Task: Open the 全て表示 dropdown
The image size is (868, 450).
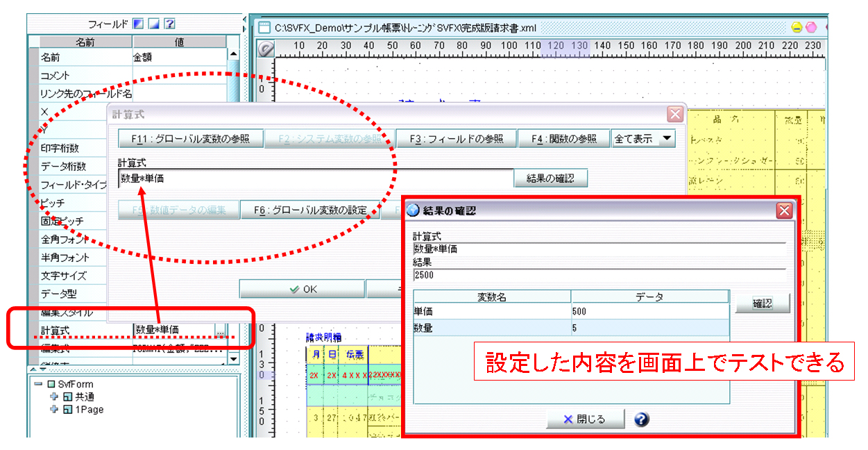Action: point(667,139)
